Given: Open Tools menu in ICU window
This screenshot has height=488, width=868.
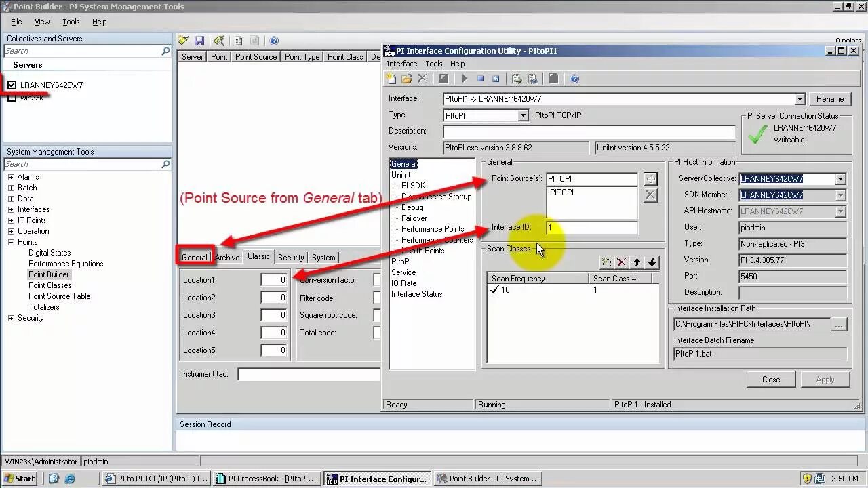Looking at the screenshot, I should click(434, 64).
